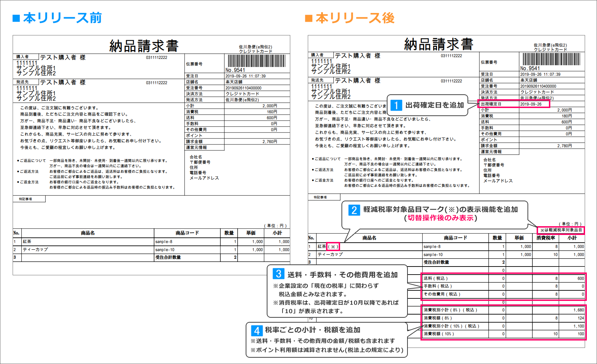This screenshot has width=597, height=364.
Task: Select the 手数料（税込）row label
Action: (x=438, y=286)
